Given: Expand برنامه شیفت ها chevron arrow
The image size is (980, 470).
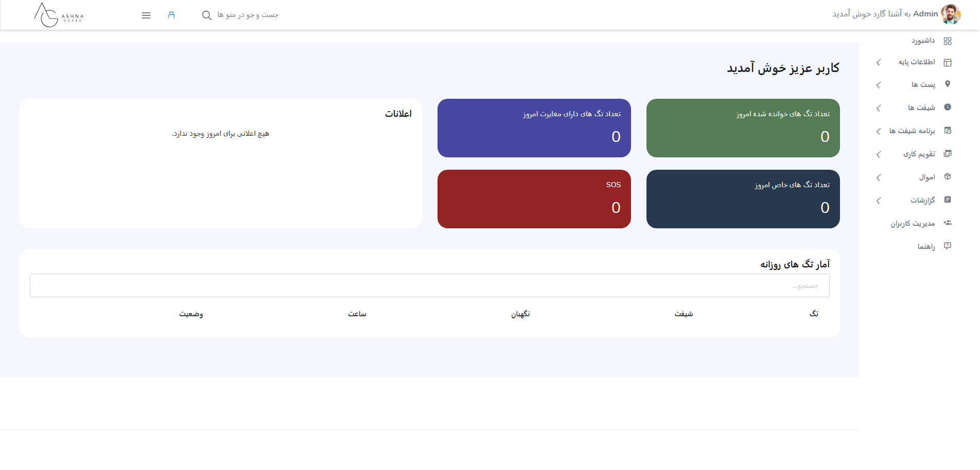Looking at the screenshot, I should click(x=879, y=131).
